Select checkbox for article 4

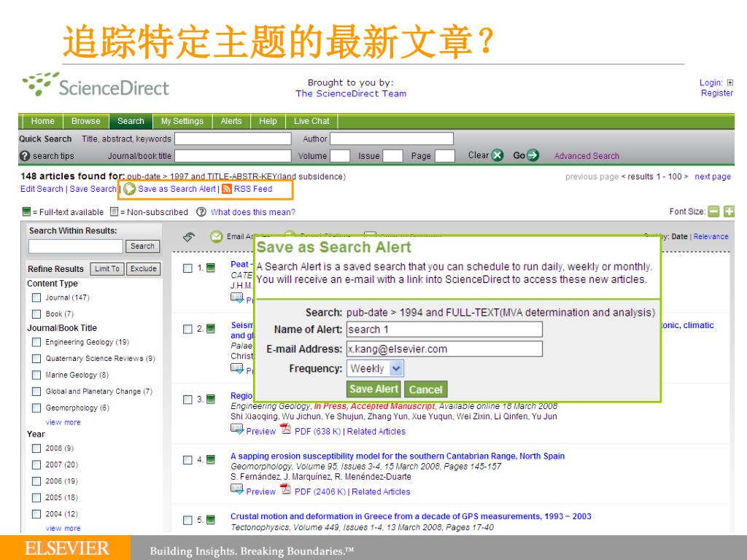(x=187, y=460)
